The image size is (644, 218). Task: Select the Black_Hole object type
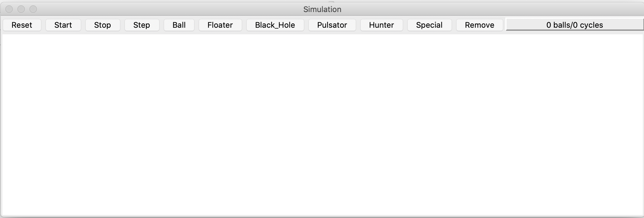click(x=275, y=25)
